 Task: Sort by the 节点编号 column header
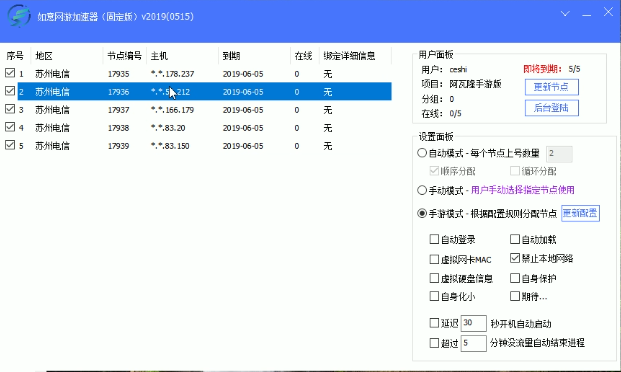(x=125, y=56)
